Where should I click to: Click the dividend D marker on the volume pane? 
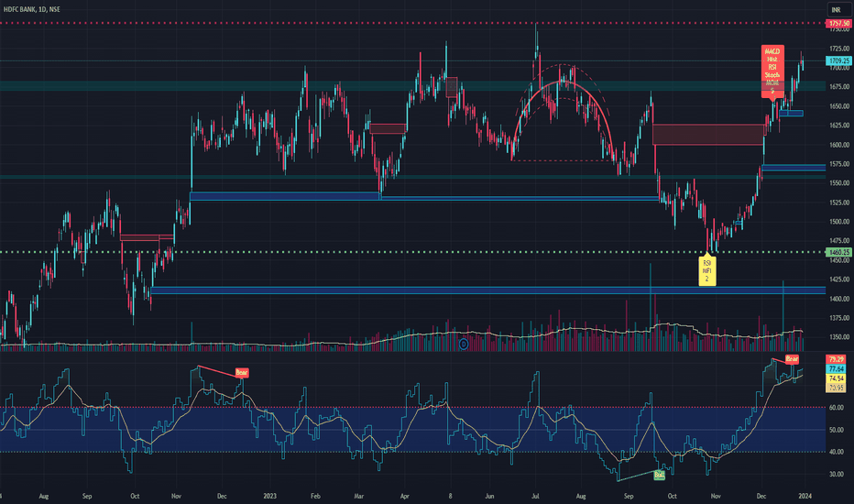(x=464, y=344)
